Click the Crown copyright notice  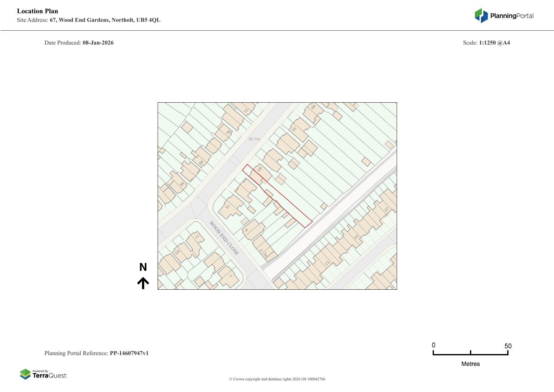tap(277, 379)
